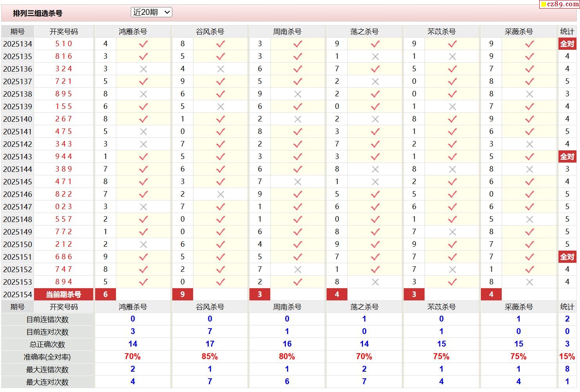Click the 目前连错次数 row label
This screenshot has width=580, height=392.
(47, 320)
